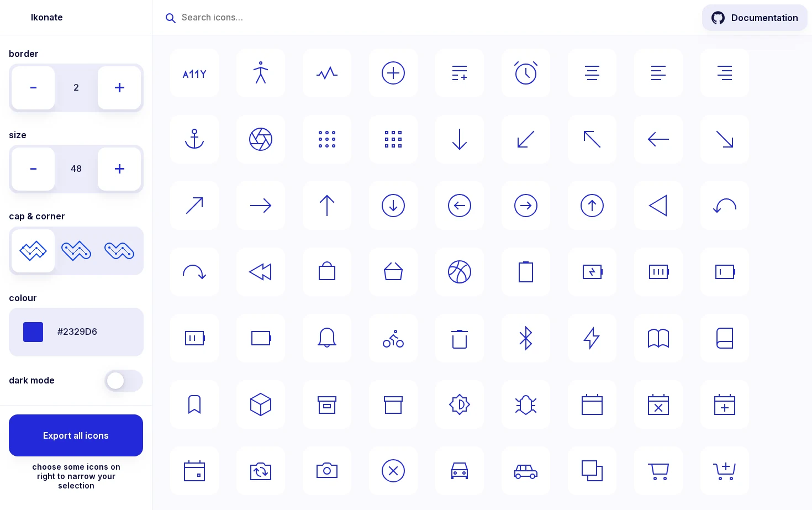Open the blue colour swatch picker

pos(33,332)
